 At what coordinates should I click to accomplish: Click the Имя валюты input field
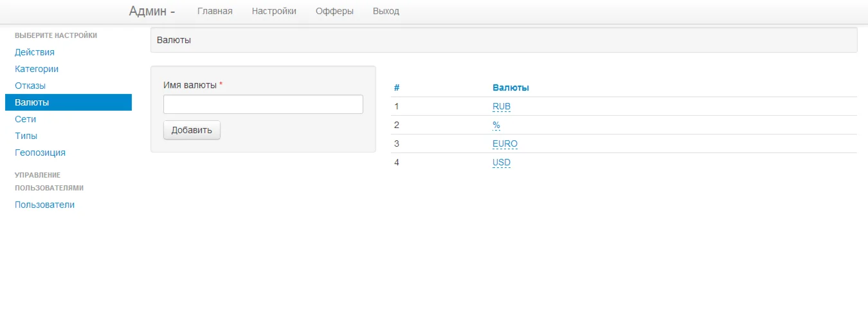click(x=263, y=104)
